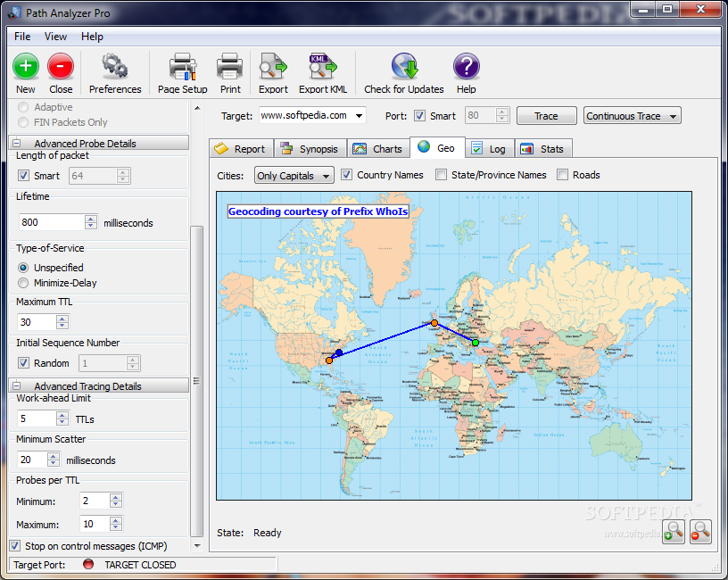Toggle Random initial sequence checkbox

[23, 363]
